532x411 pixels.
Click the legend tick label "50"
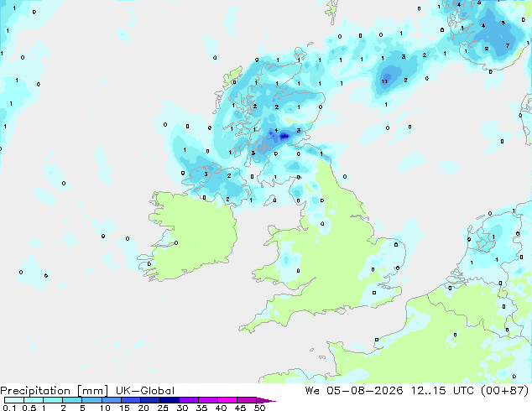coord(259,408)
